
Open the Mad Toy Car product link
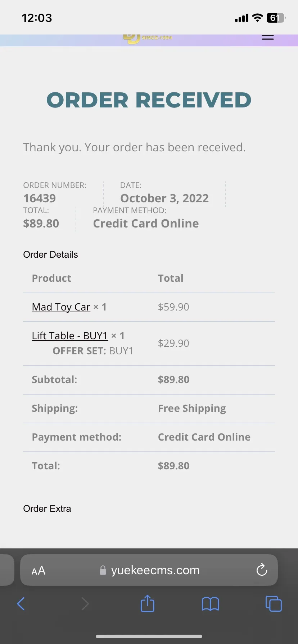click(61, 307)
